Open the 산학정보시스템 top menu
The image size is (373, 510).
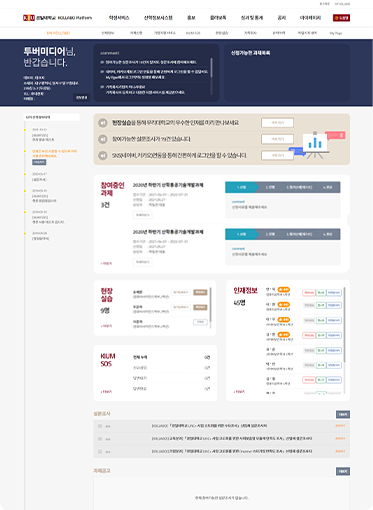pyautogui.click(x=158, y=18)
